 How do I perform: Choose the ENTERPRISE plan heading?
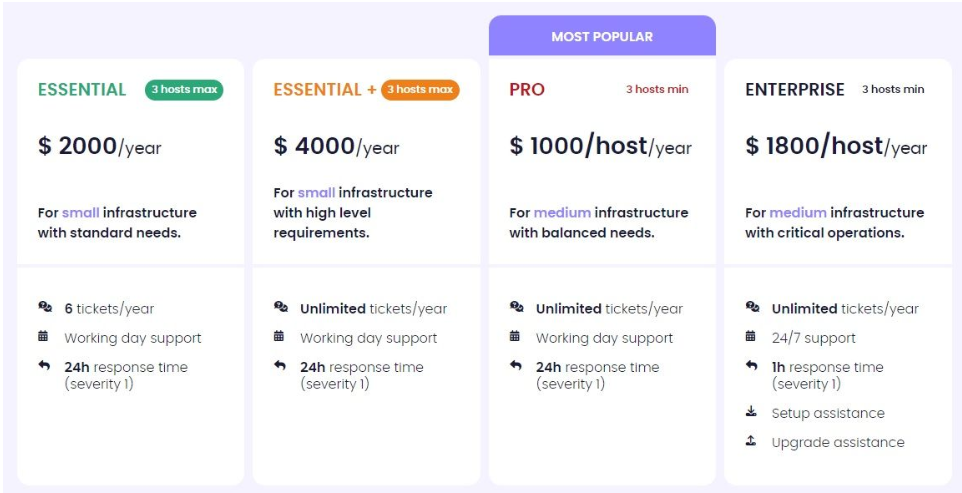pos(795,90)
